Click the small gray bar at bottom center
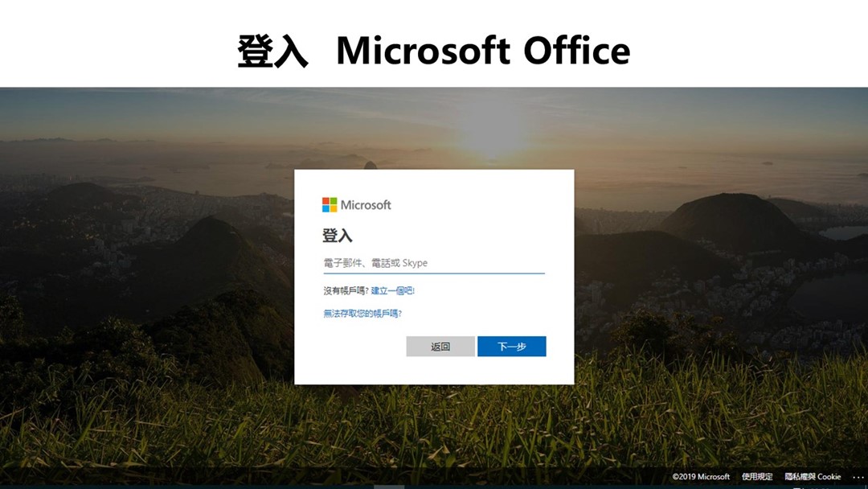Image resolution: width=868 pixels, height=489 pixels. pyautogui.click(x=389, y=487)
